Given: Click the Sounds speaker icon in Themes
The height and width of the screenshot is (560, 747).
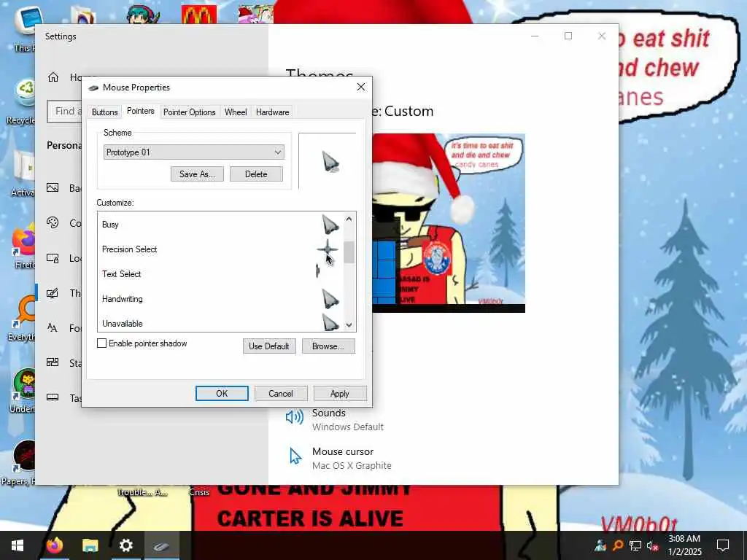Looking at the screenshot, I should [x=295, y=418].
